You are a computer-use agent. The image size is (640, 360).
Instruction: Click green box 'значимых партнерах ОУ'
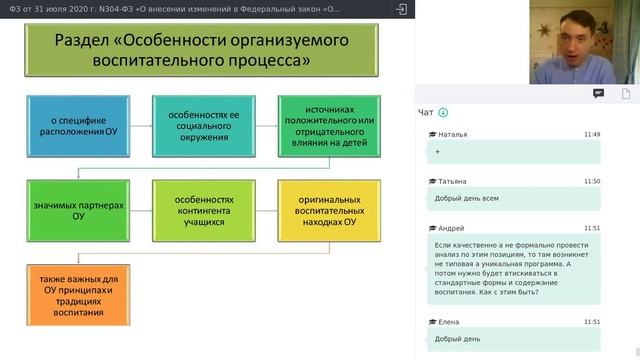(x=78, y=211)
